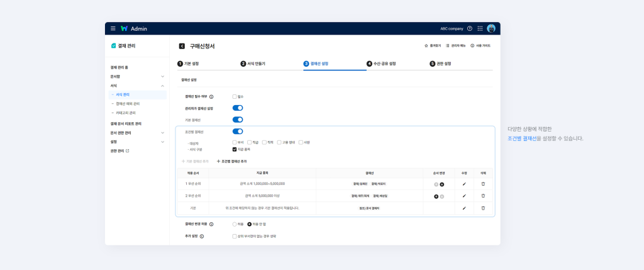Screen dimensions: 644x270
Task: Click the 참조) 문서 결재자 tag
Action: pos(369,208)
